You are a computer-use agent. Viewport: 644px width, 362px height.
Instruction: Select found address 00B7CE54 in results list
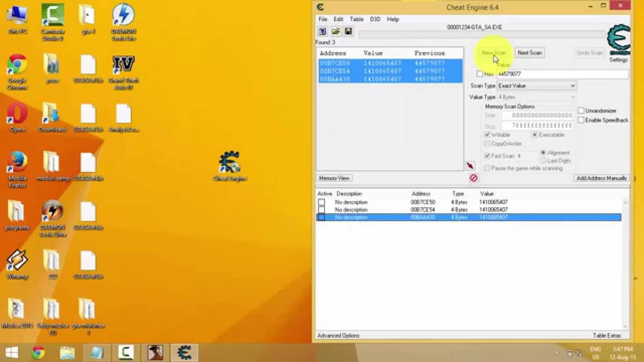390,71
